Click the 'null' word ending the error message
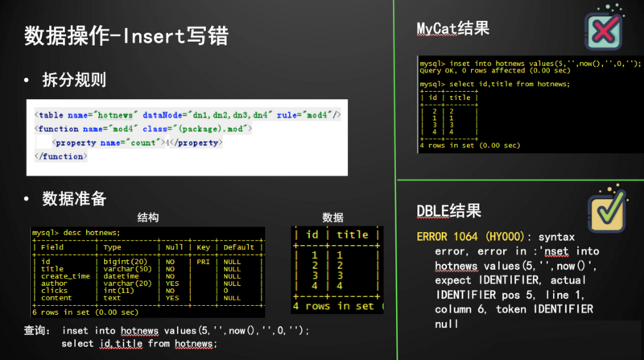 (x=447, y=325)
